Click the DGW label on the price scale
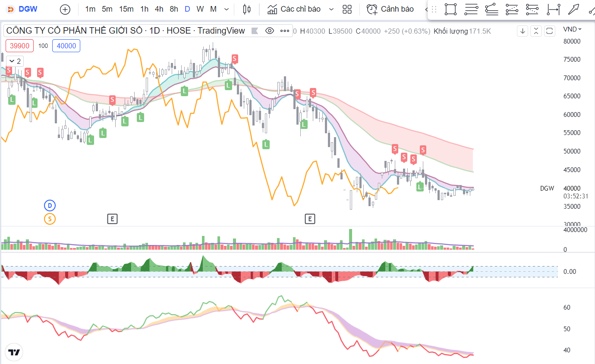This screenshot has width=595, height=364. point(547,188)
